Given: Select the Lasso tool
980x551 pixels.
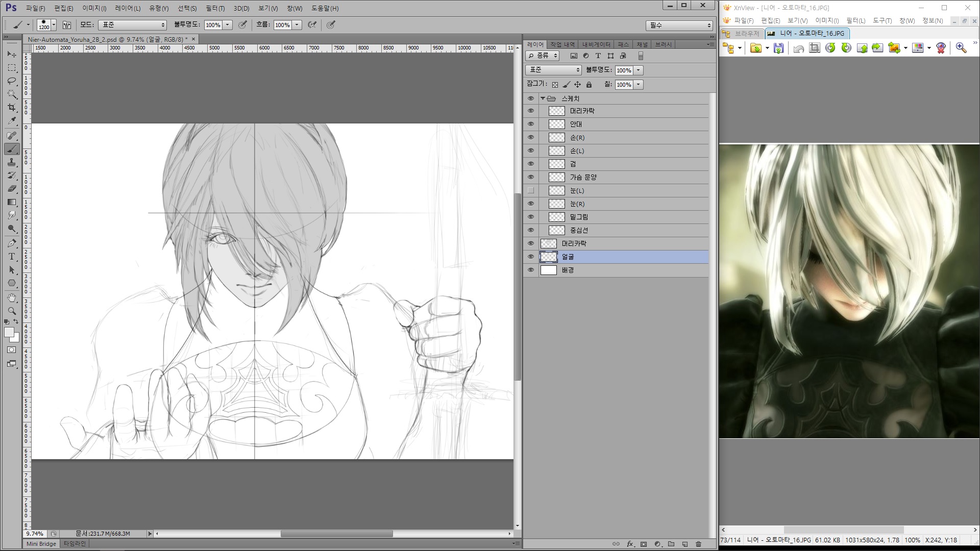Looking at the screenshot, I should coord(12,81).
